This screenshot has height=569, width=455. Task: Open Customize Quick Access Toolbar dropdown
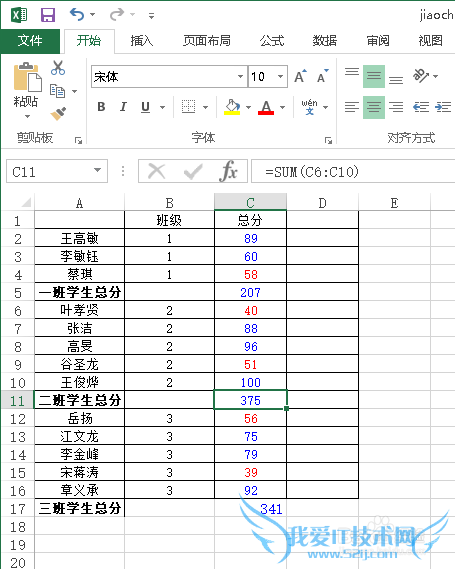tap(151, 15)
